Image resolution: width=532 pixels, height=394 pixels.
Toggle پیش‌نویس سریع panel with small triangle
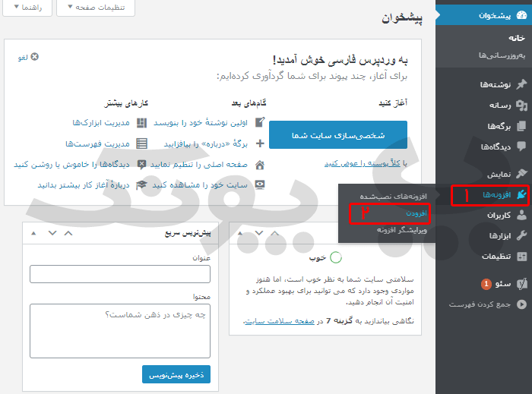coord(33,233)
